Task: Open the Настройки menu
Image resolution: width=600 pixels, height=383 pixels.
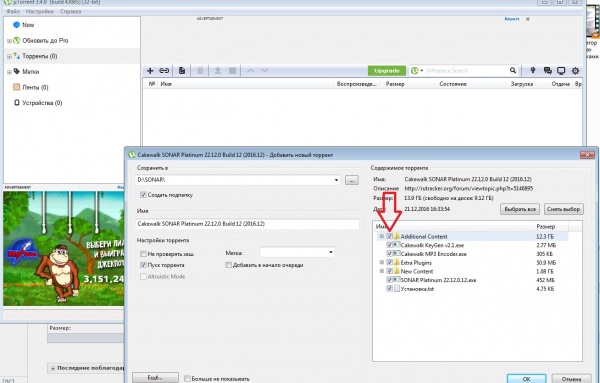Action: 40,11
